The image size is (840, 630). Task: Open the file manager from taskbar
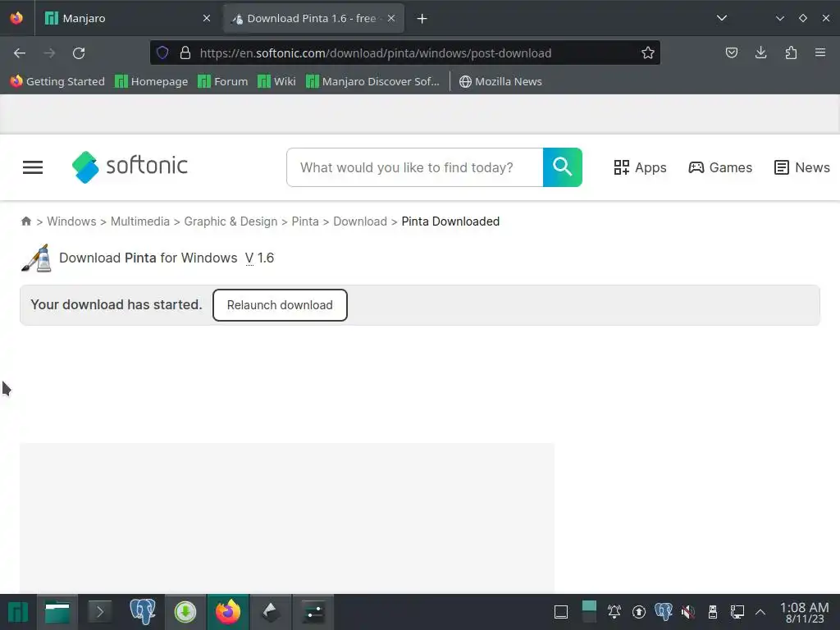coord(57,612)
